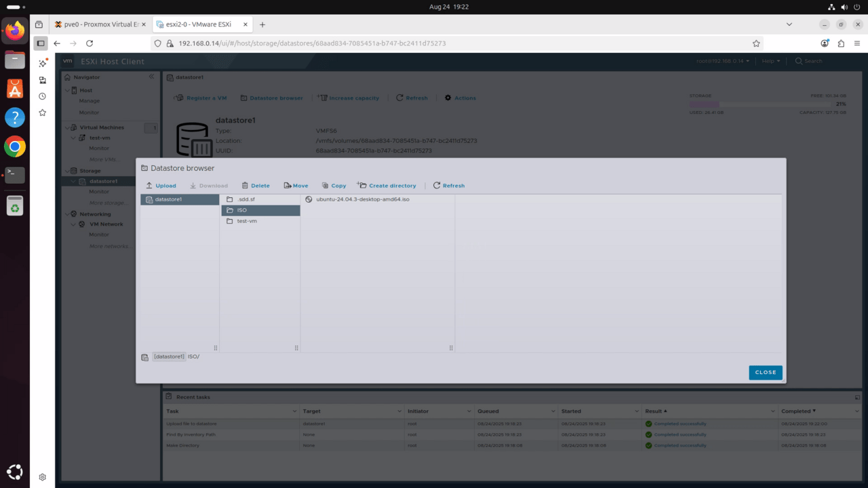868x488 pixels.
Task: Open the Trash icon in the dock
Action: point(15,205)
